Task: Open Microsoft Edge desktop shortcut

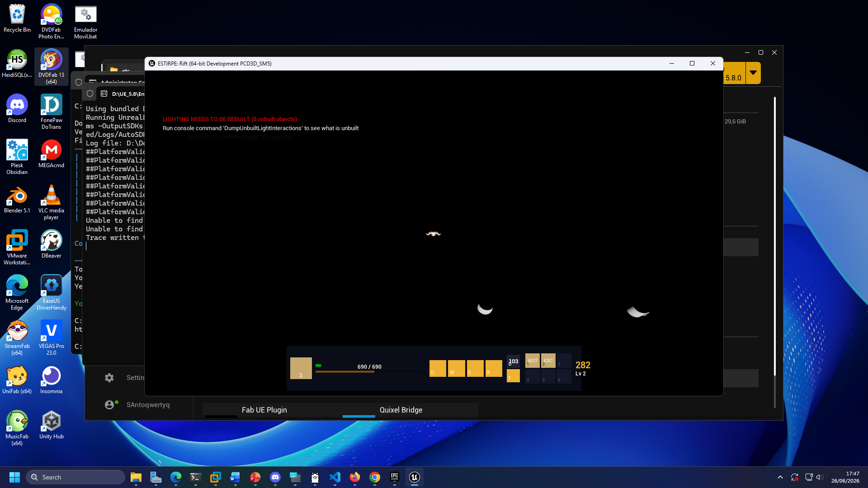Action: pos(17,293)
